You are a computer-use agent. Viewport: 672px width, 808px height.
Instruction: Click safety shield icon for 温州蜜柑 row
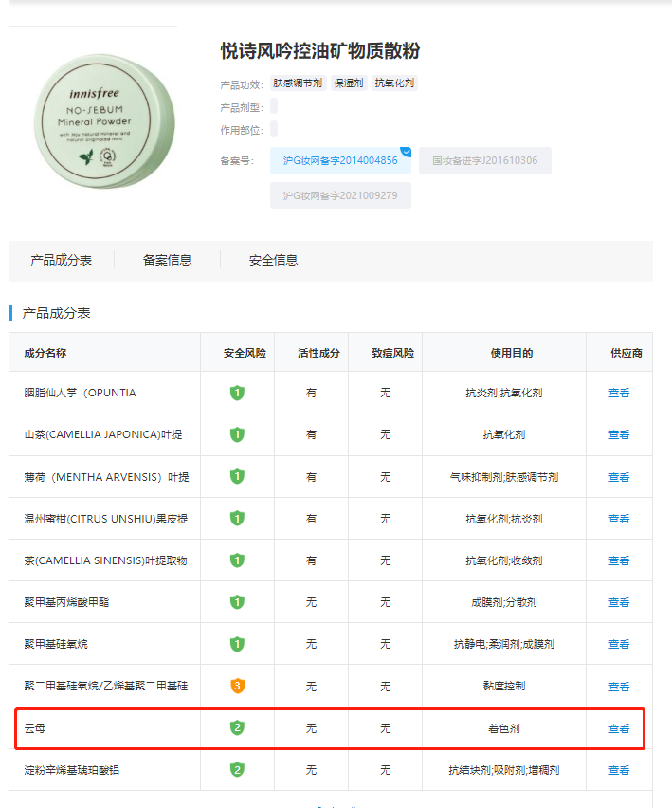point(237,519)
